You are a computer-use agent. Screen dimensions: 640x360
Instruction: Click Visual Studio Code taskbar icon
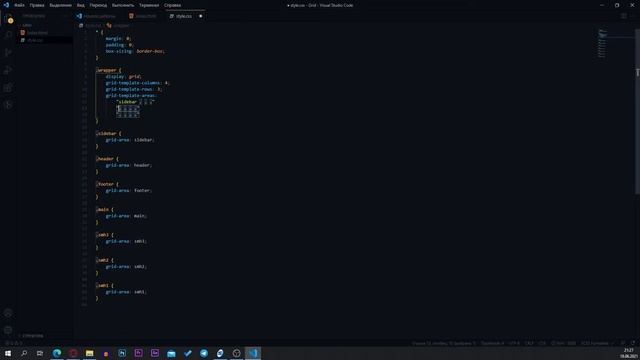coord(253,353)
